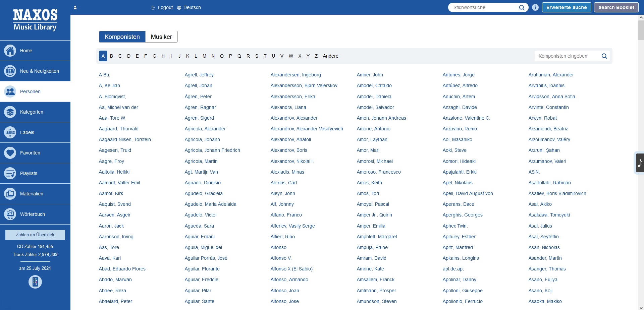This screenshot has height=310, width=644.
Task: Open the Kategorien stack icon
Action: (10, 112)
